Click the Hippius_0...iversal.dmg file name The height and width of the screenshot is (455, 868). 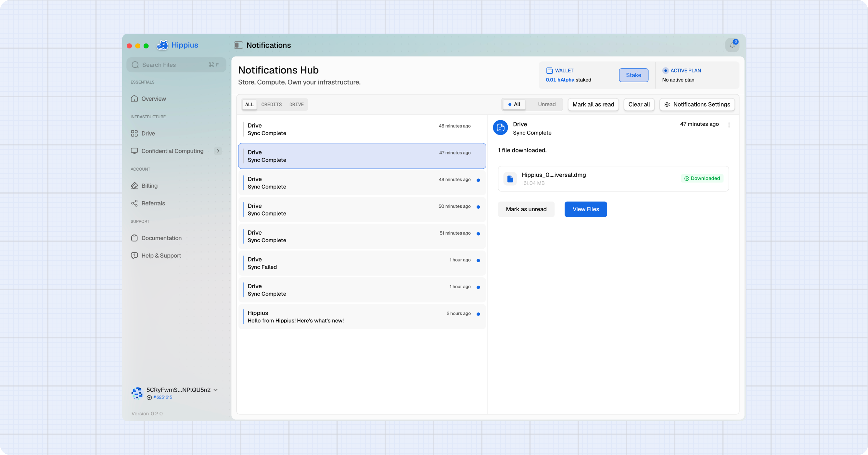554,175
